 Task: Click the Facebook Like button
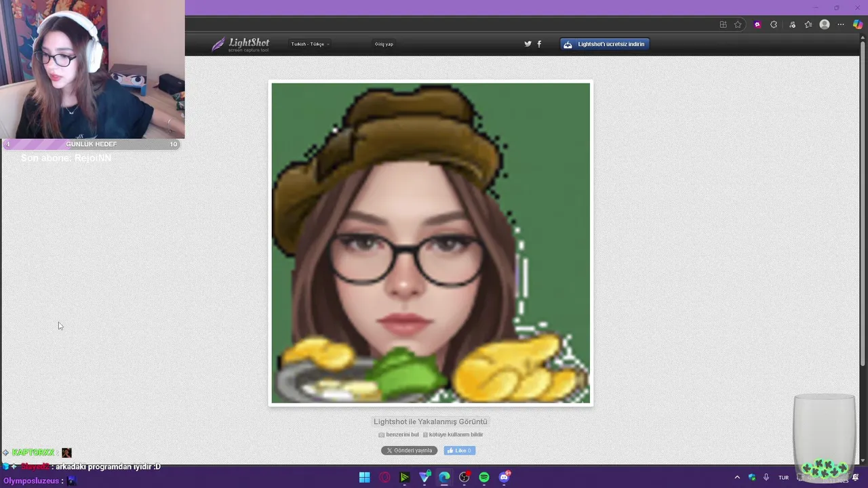(x=460, y=451)
